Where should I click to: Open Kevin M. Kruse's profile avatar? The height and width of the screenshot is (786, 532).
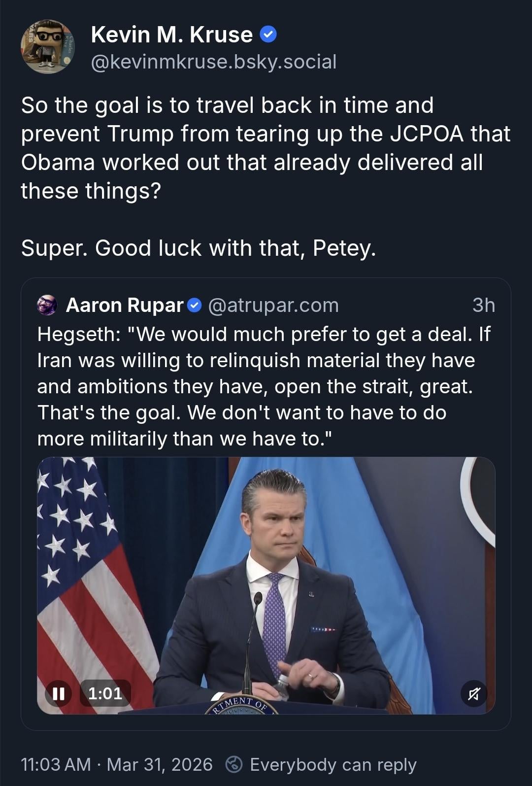[x=48, y=47]
